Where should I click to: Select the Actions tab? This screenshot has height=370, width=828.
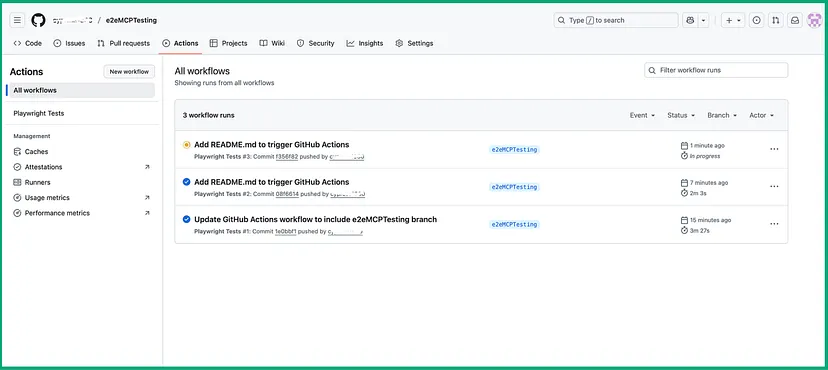coord(181,43)
